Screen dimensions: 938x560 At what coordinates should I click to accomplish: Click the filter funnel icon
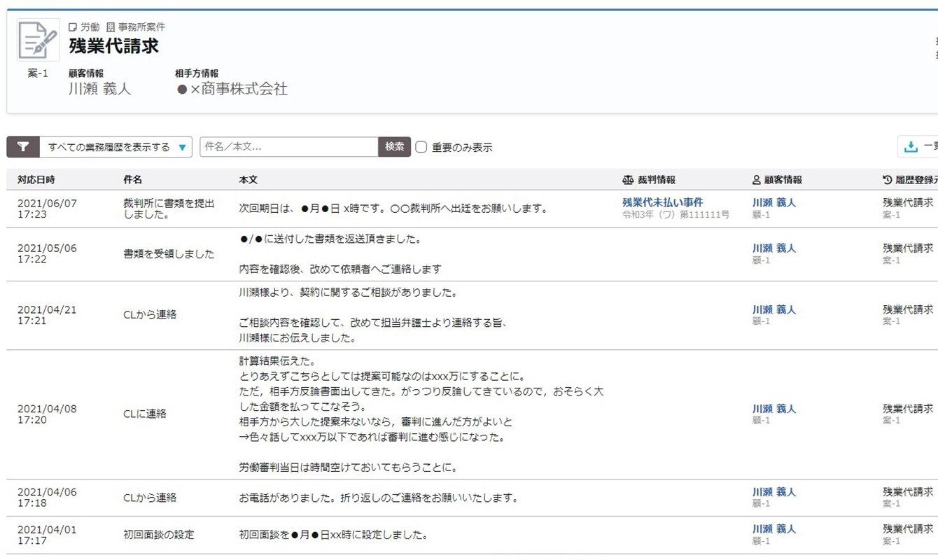pyautogui.click(x=23, y=147)
